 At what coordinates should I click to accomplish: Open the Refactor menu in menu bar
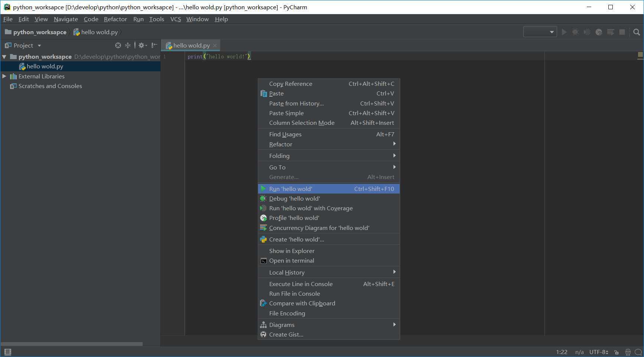click(115, 19)
